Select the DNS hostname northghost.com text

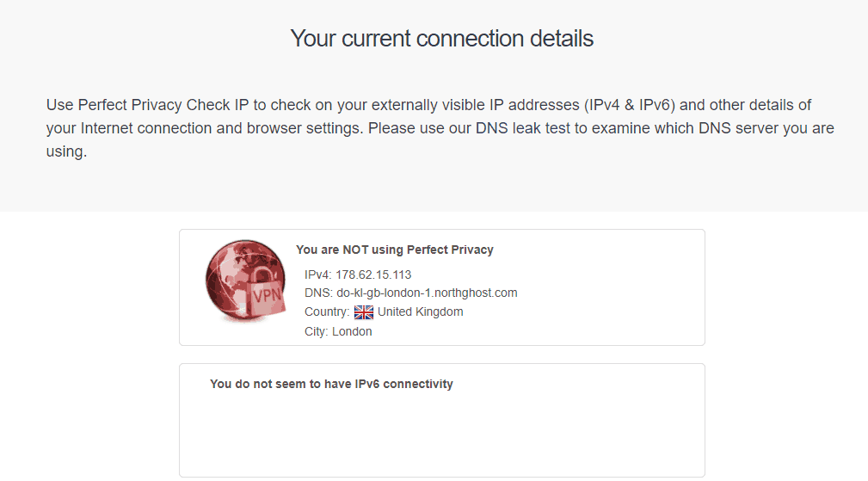(427, 293)
